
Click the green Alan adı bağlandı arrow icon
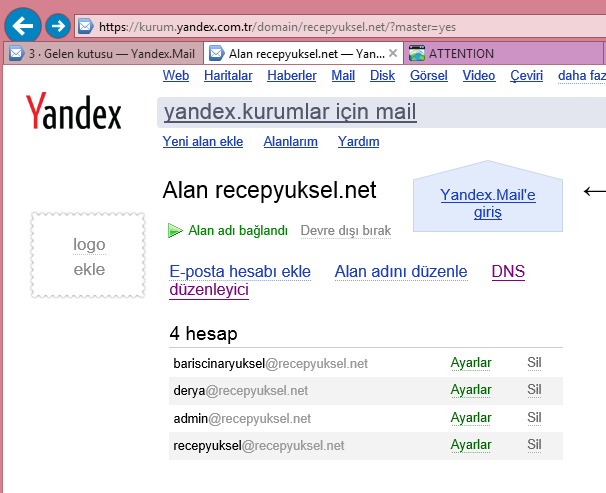(175, 231)
